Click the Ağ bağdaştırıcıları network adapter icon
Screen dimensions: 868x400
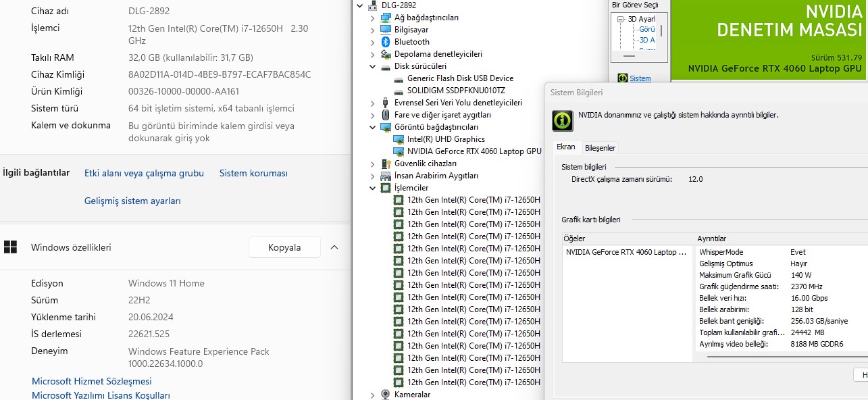pos(386,18)
